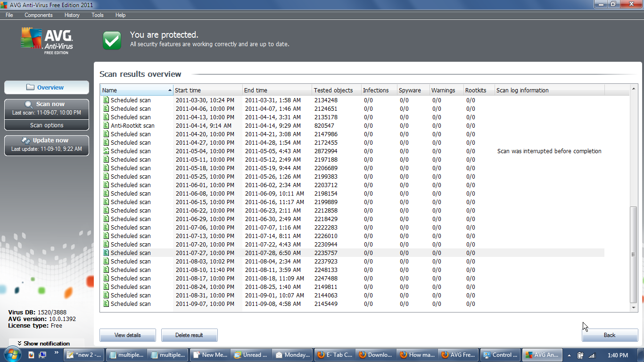Select tested objects value 2145449
The image size is (644, 362).
tap(326, 304)
